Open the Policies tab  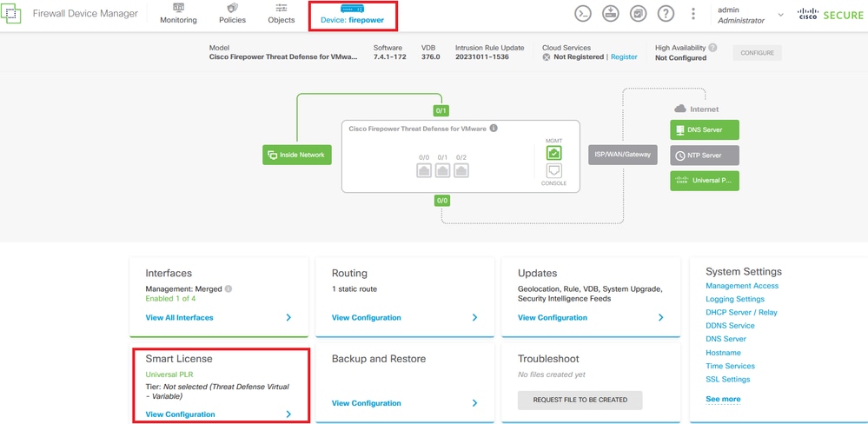[233, 14]
